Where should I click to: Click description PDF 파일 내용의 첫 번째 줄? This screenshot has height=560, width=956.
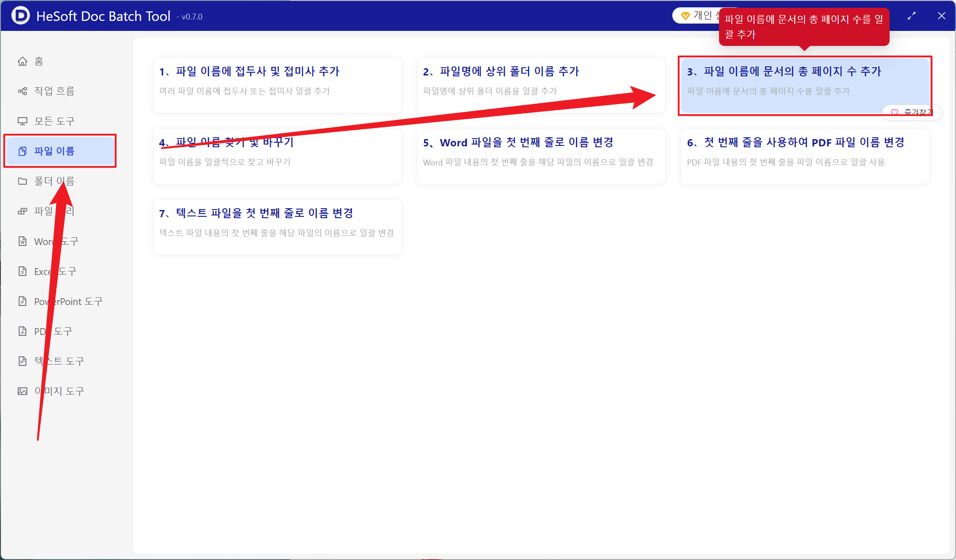coord(785,162)
